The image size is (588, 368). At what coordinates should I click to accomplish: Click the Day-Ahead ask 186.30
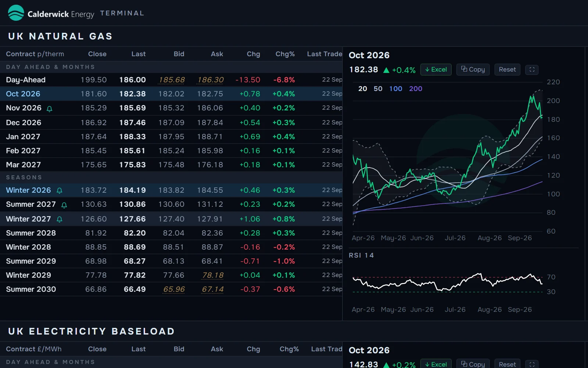pos(210,80)
